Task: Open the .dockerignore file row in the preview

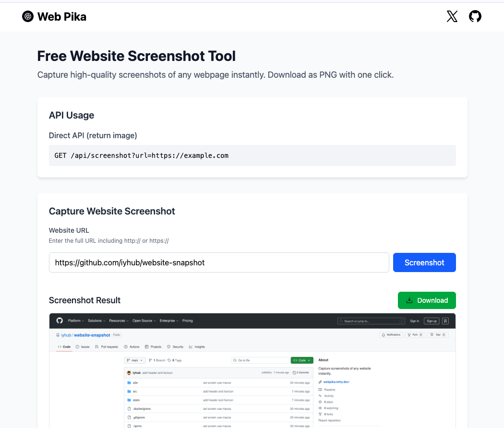Action: point(218,409)
